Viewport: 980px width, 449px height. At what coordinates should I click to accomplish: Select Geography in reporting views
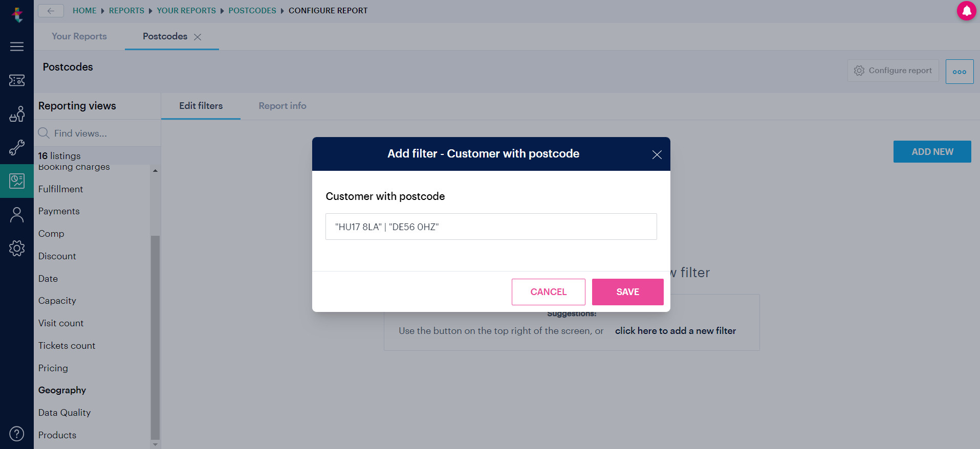[62, 390]
